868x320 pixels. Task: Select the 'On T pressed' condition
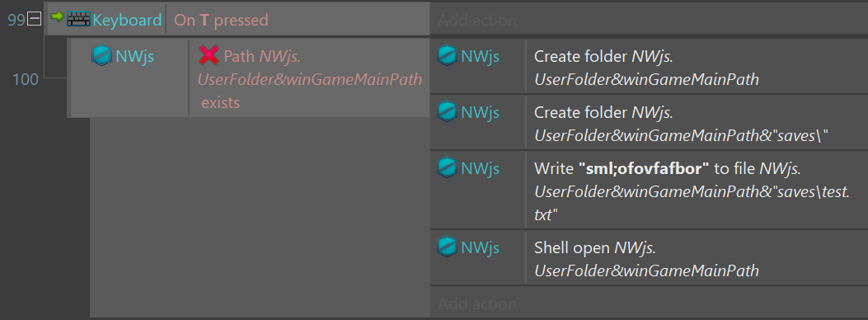click(x=222, y=20)
